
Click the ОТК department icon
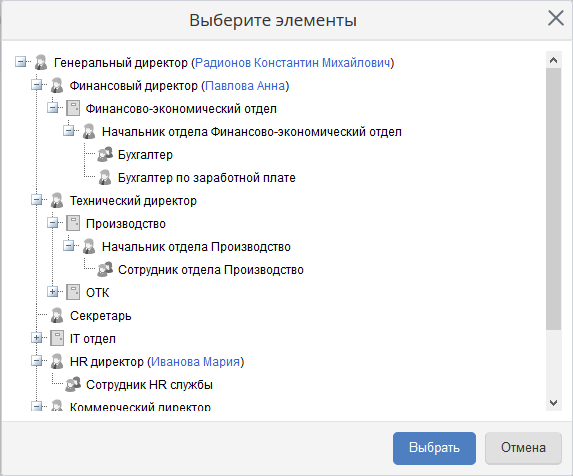(x=73, y=293)
